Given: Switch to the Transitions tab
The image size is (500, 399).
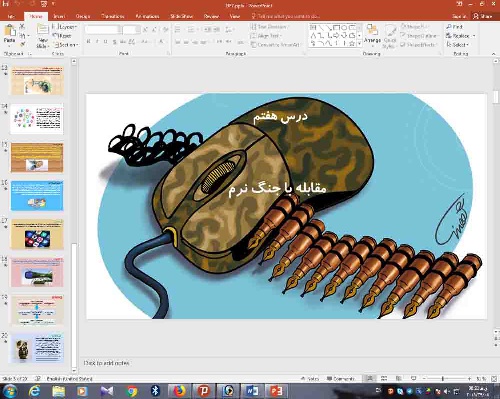Looking at the screenshot, I should [x=113, y=16].
